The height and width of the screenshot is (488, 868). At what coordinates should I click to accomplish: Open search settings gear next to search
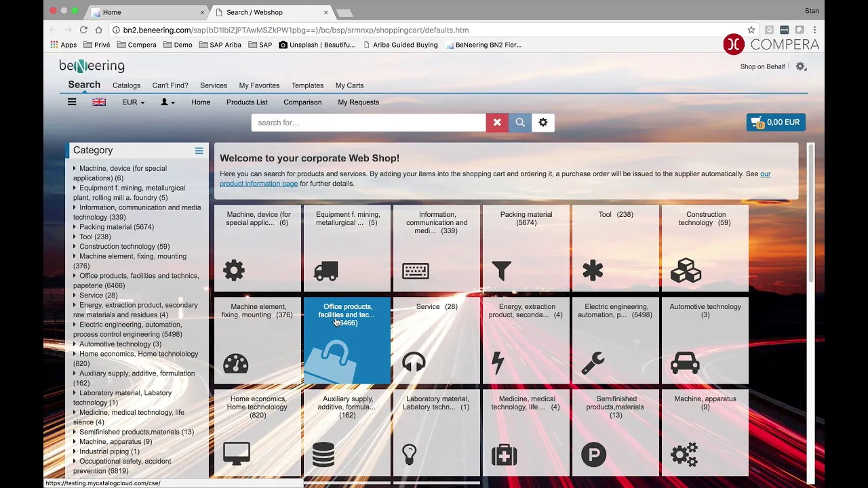[543, 123]
